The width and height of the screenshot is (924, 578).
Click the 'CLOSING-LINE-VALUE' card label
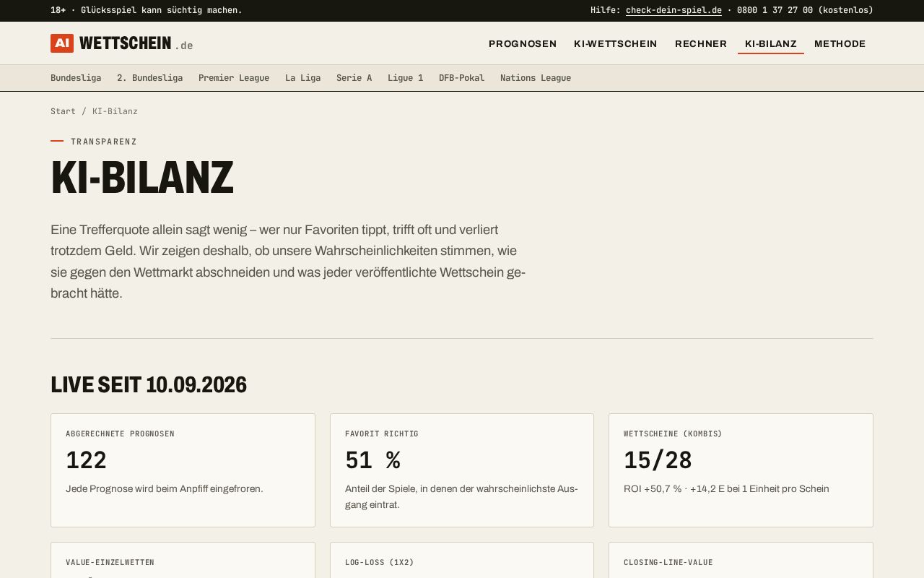click(668, 563)
